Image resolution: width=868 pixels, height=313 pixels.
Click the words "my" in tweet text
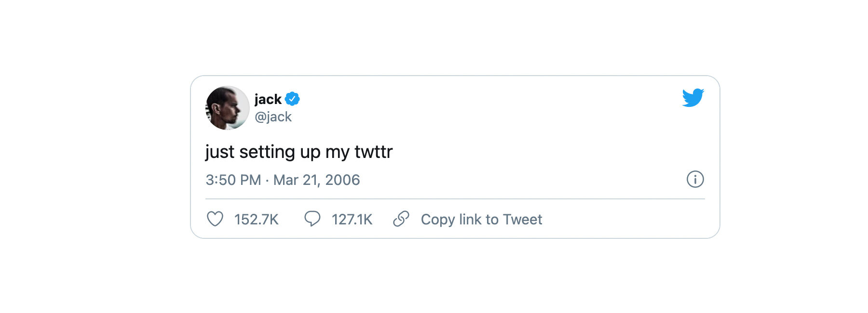pyautogui.click(x=337, y=152)
